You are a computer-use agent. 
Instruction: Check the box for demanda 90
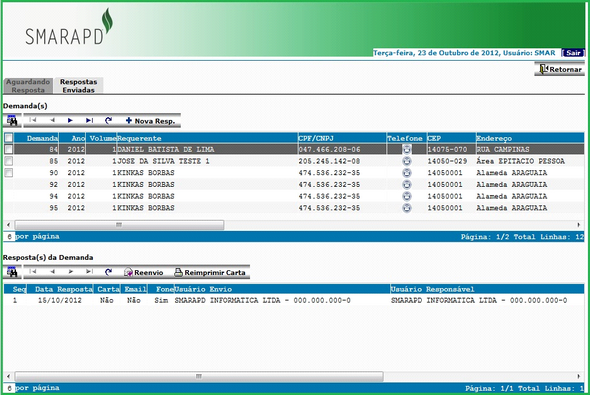[x=9, y=173]
